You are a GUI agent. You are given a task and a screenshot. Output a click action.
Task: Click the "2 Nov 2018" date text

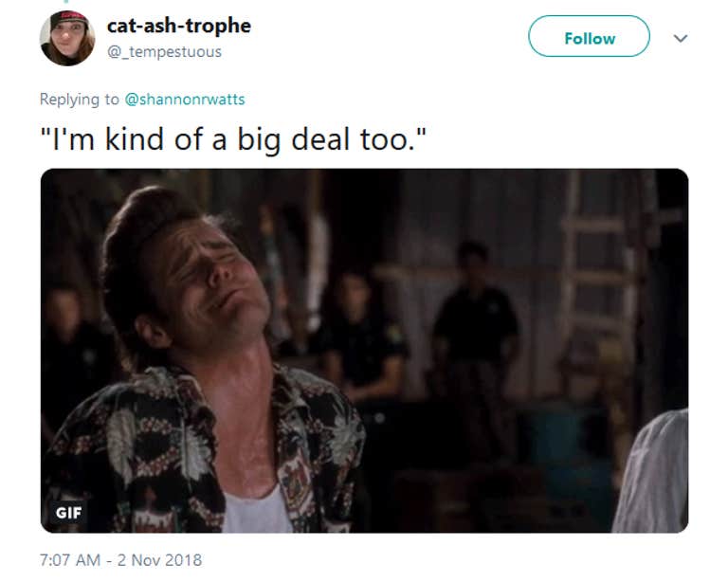pos(159,559)
